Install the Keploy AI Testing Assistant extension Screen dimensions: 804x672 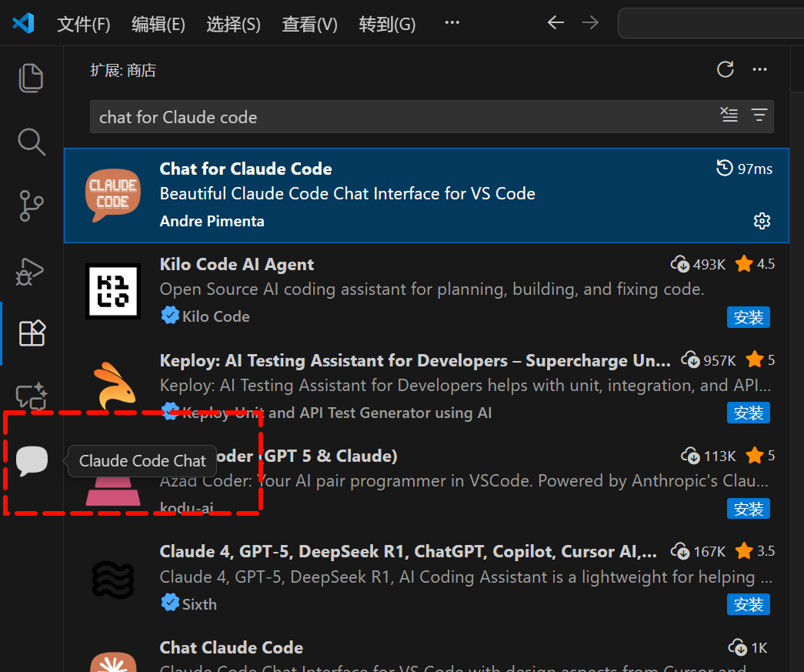pyautogui.click(x=748, y=413)
